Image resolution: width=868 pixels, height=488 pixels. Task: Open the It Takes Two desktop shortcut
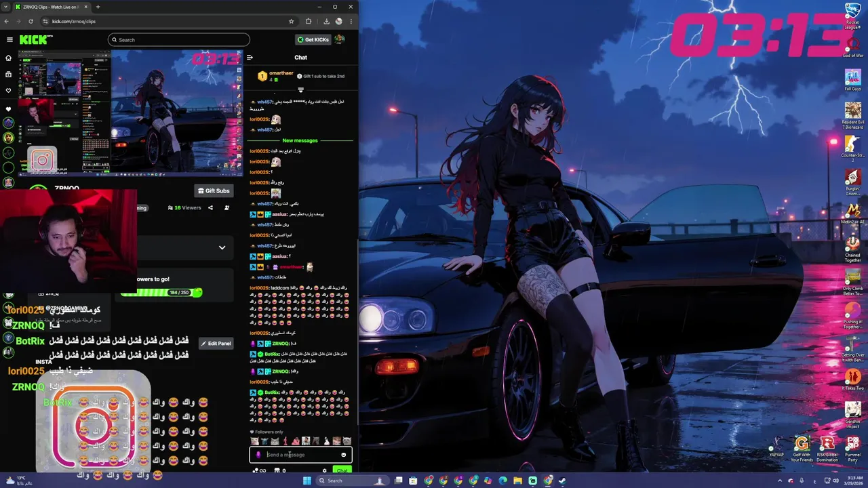[x=852, y=380]
